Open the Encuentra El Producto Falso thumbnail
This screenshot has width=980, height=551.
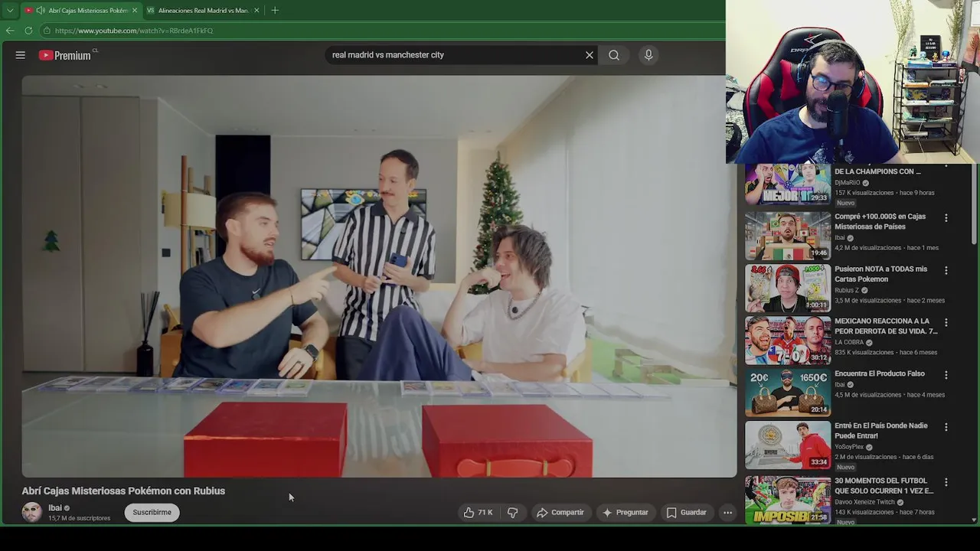coord(788,393)
